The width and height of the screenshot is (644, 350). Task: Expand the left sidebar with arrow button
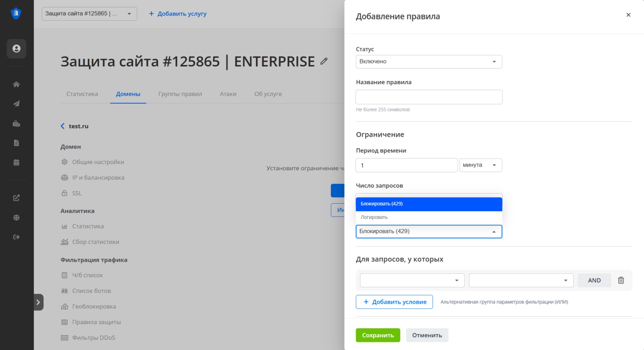pos(38,302)
